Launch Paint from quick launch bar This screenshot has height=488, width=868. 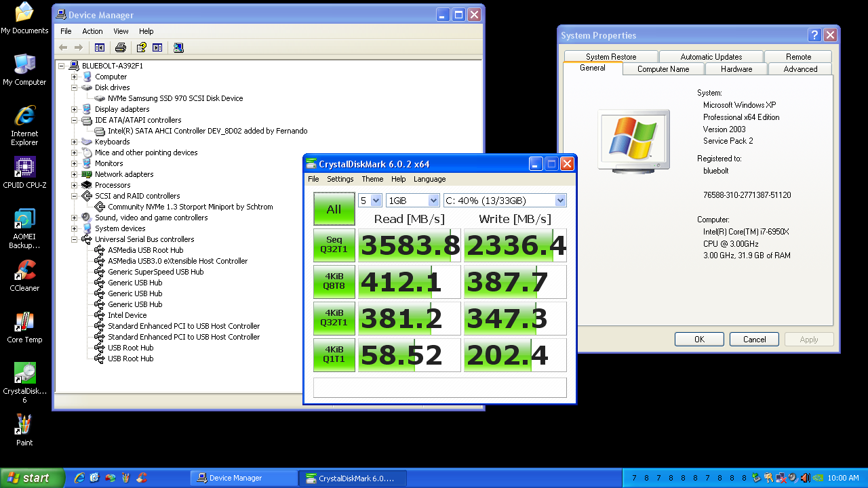pos(126,478)
